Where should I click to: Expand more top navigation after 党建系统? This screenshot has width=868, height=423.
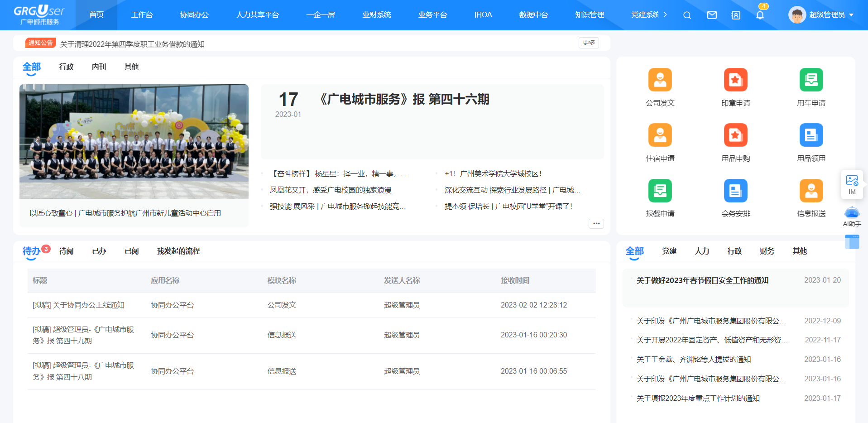tap(665, 15)
